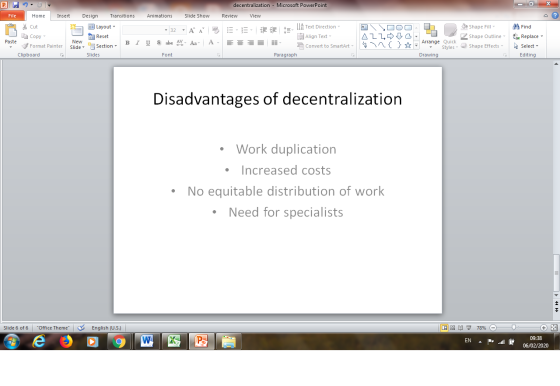This screenshot has width=560, height=386.
Task: Click the Select button in Editing
Action: click(526, 46)
